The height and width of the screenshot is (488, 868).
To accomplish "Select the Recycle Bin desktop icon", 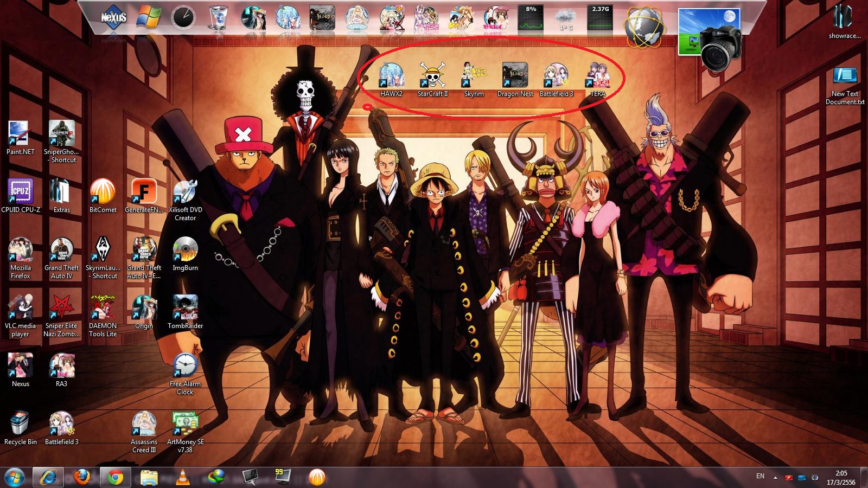I will coord(21,428).
